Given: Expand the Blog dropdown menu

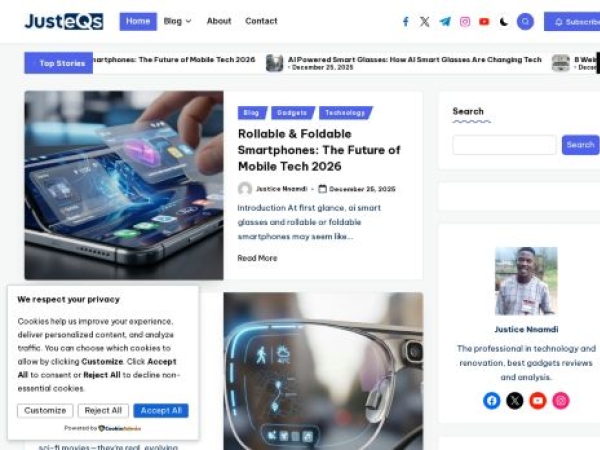Looking at the screenshot, I should coord(177,21).
